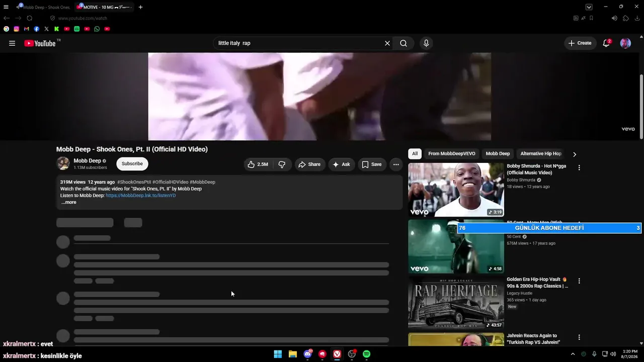Mute tab using speaker icon in toolbar
The image size is (644, 362).
pos(614,18)
